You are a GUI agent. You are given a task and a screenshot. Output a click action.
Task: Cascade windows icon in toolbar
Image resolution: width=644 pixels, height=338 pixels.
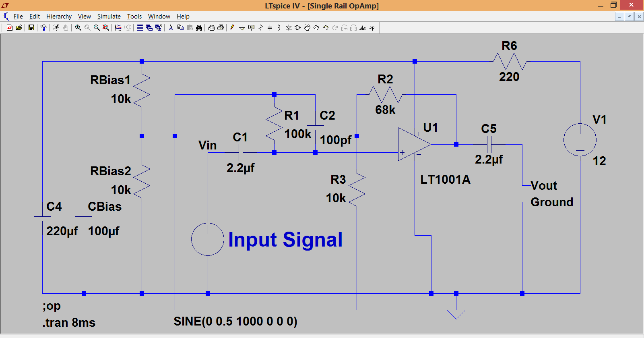pos(149,28)
